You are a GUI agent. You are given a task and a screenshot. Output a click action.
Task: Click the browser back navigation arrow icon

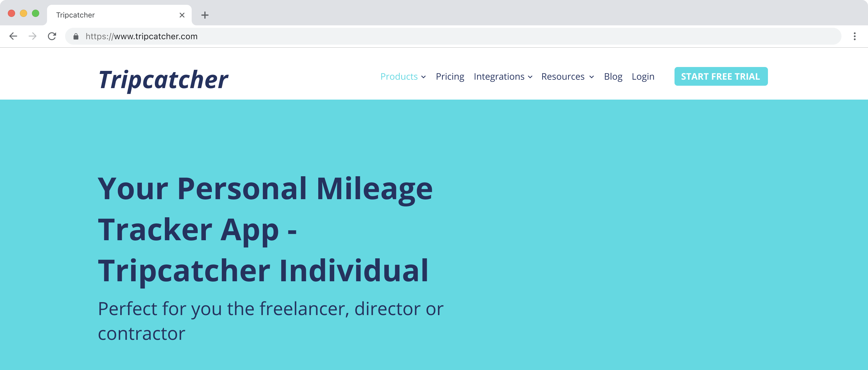12,36
